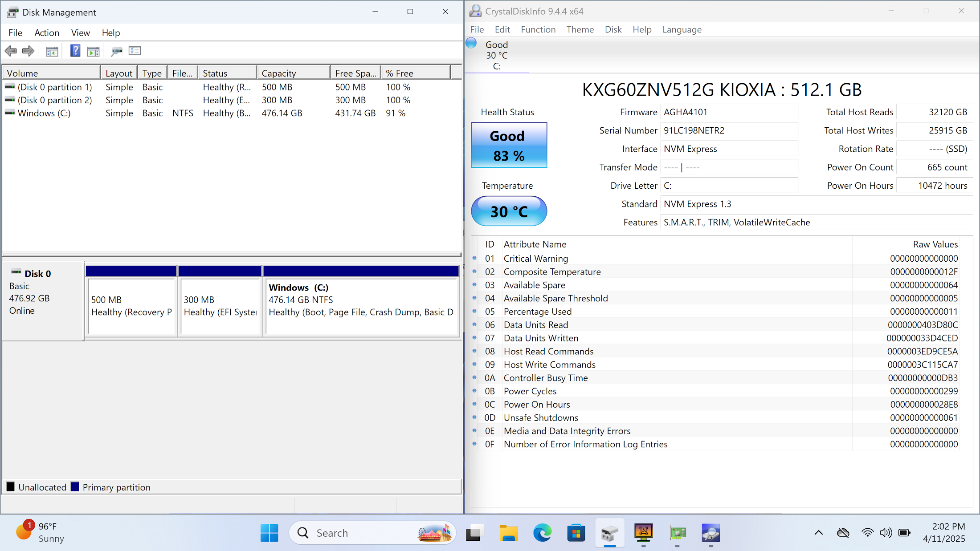Click the Disk Management taskbar icon
This screenshot has width=980, height=551.
pos(610,533)
